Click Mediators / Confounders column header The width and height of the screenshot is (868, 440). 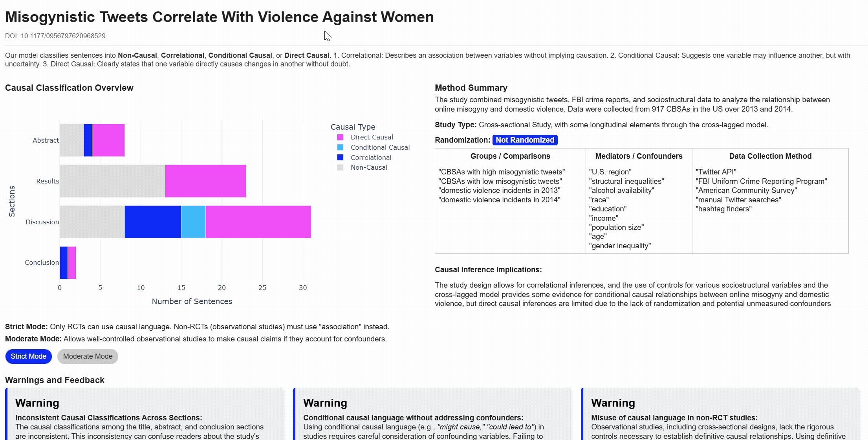click(639, 156)
